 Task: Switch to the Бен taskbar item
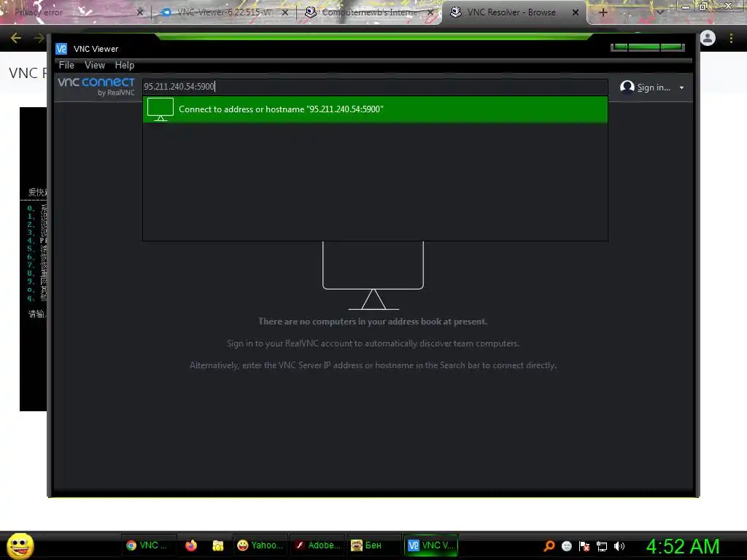click(373, 545)
